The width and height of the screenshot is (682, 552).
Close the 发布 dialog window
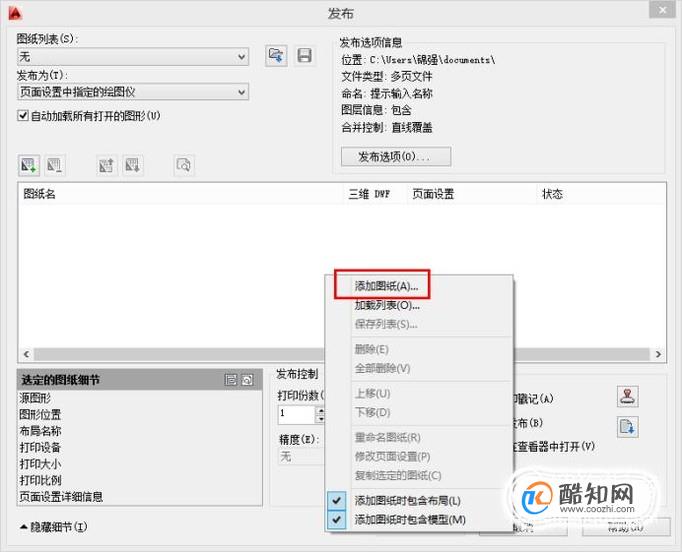[x=662, y=10]
